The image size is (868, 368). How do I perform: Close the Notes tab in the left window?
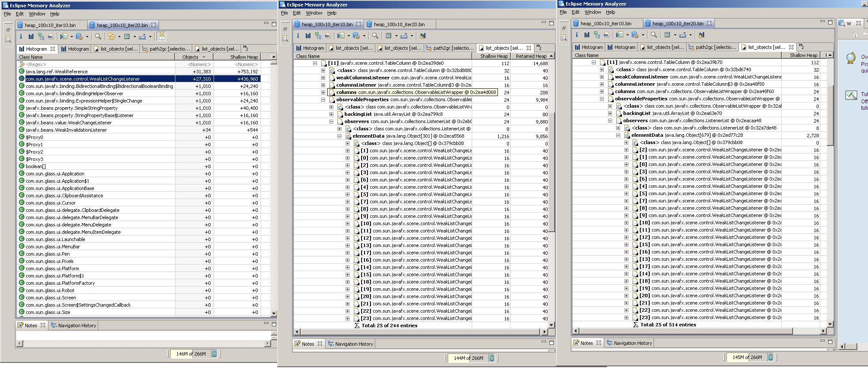click(43, 326)
